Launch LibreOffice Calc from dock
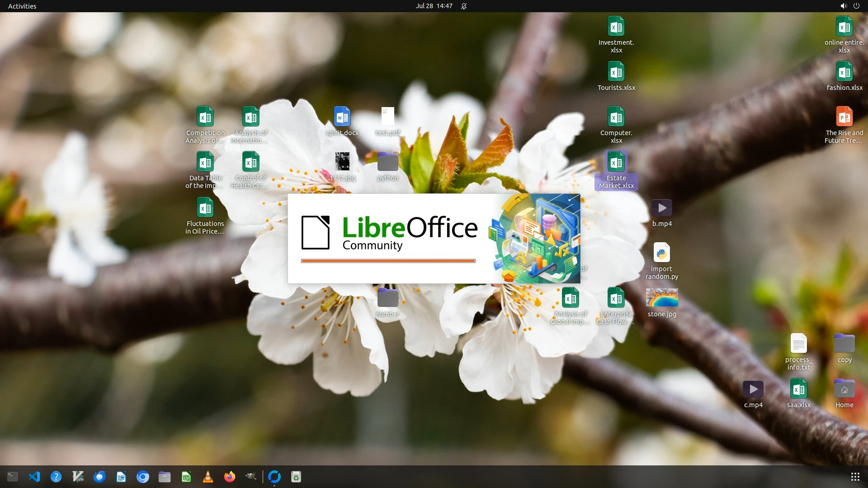Viewport: 868px width, 488px height. pos(186,477)
